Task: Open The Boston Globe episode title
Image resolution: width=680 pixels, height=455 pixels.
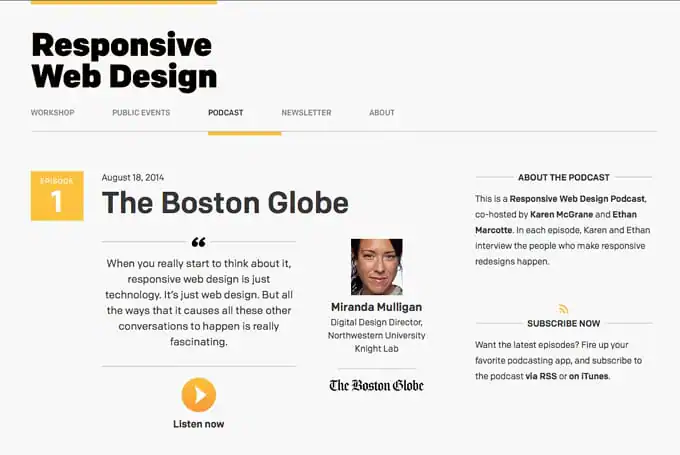Action: (x=225, y=203)
